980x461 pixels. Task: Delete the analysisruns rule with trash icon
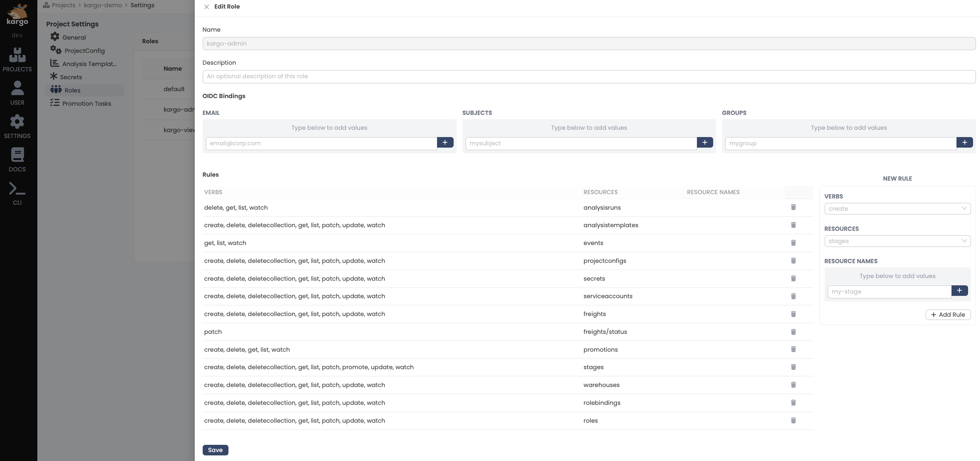tap(793, 207)
